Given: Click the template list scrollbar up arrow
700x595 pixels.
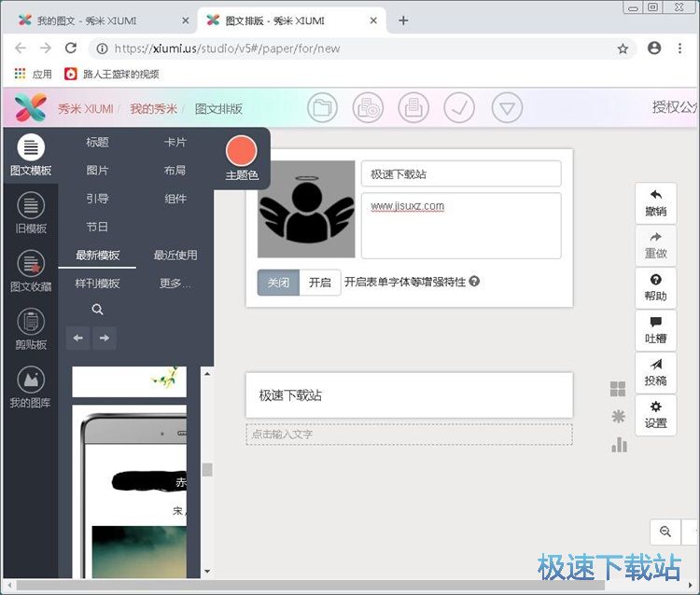Looking at the screenshot, I should 207,374.
